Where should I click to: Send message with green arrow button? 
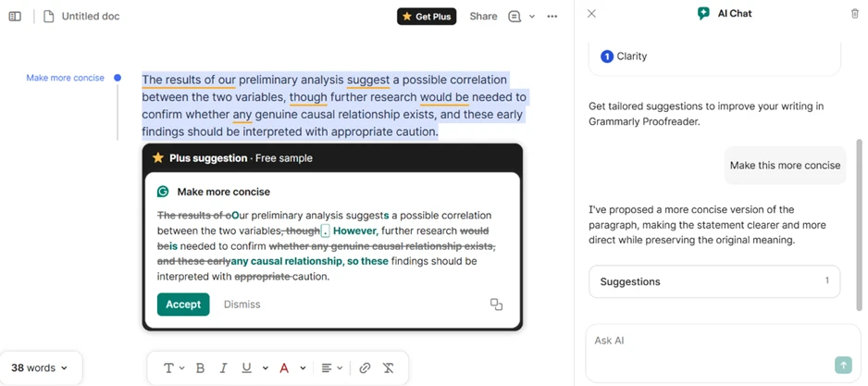click(842, 365)
